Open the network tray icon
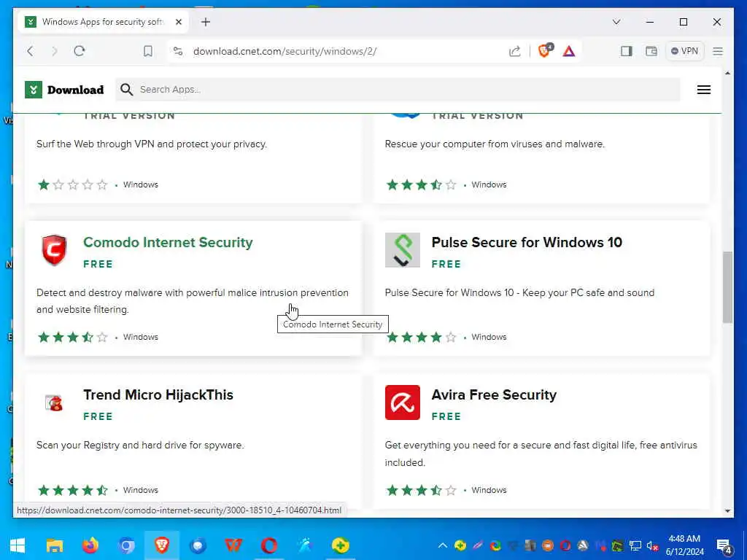The height and width of the screenshot is (560, 747). point(635,545)
